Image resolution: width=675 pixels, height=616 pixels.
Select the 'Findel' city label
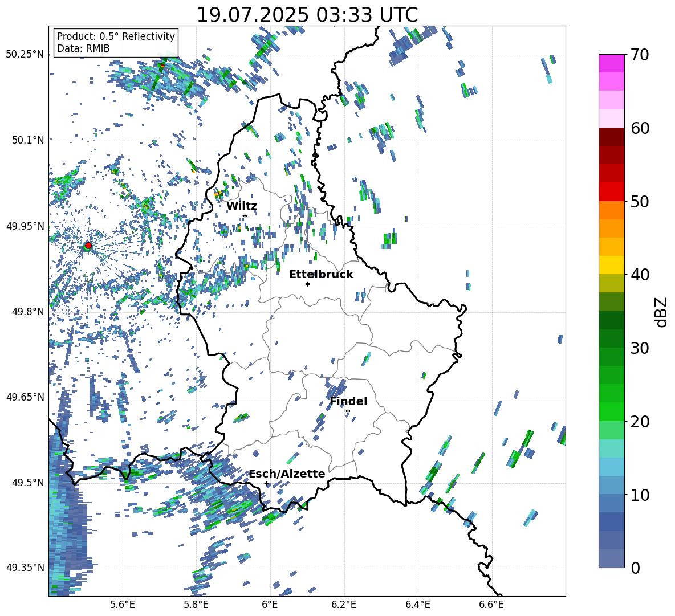[348, 401]
